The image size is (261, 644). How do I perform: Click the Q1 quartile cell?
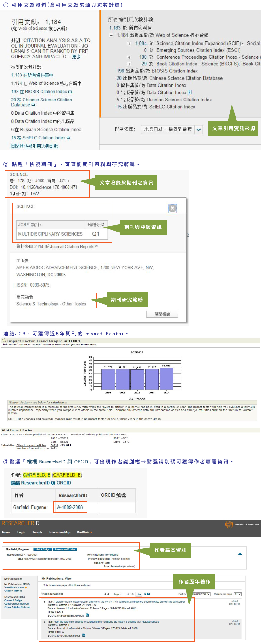pyautogui.click(x=96, y=234)
